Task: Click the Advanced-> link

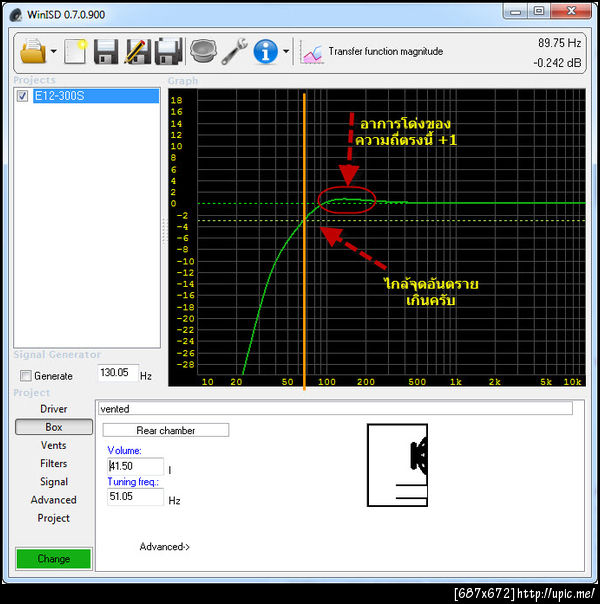Action: 164,547
